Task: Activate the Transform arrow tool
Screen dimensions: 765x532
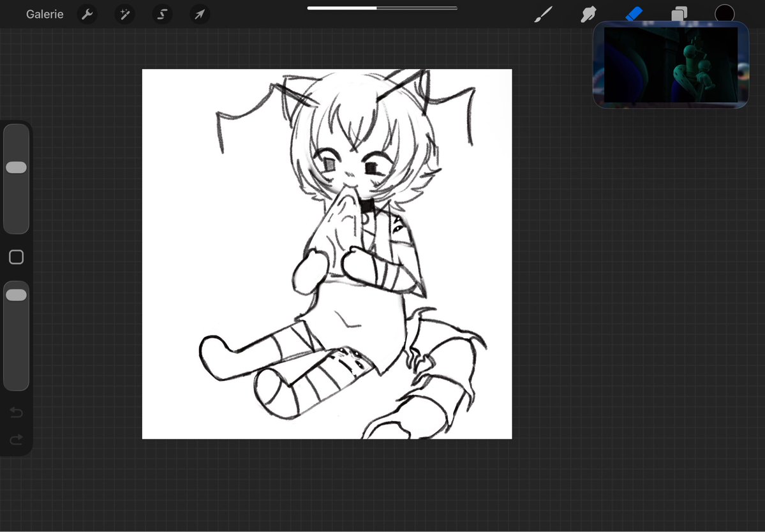Action: coord(200,14)
